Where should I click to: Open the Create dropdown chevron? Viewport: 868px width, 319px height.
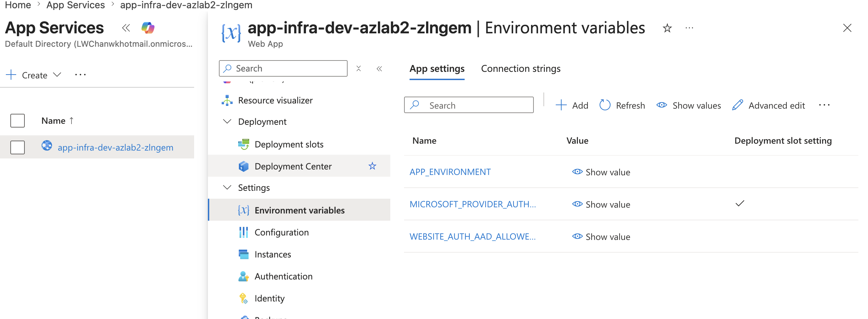coord(57,75)
